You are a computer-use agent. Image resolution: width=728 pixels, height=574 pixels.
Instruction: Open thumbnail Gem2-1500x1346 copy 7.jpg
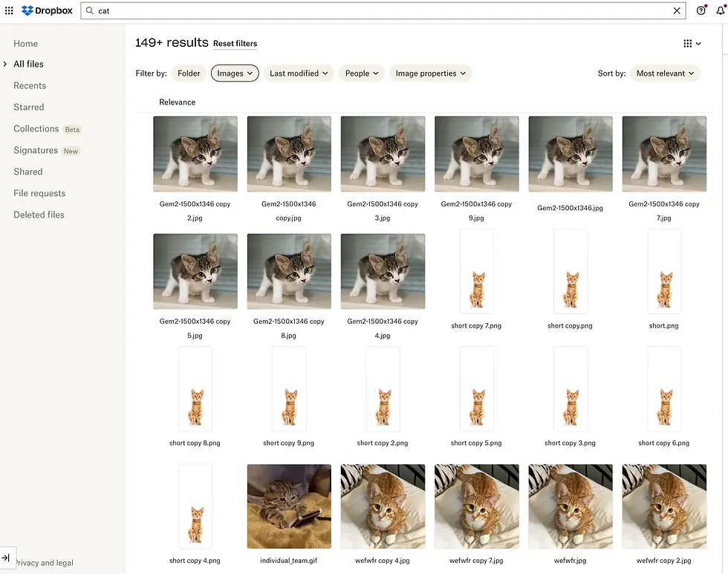coord(664,154)
